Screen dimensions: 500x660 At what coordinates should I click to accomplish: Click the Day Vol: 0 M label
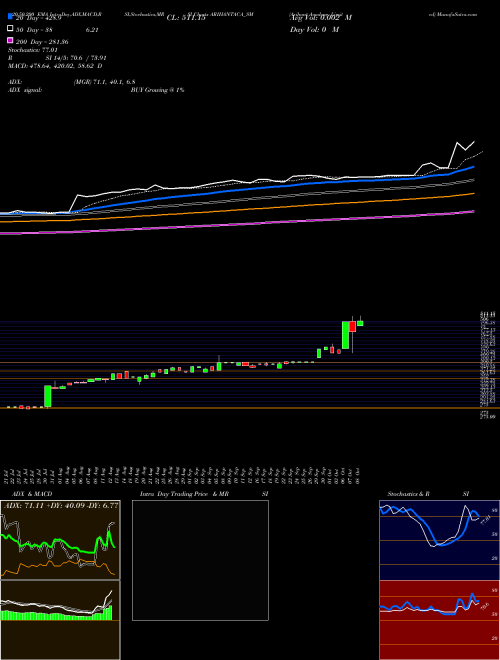coord(314,29)
